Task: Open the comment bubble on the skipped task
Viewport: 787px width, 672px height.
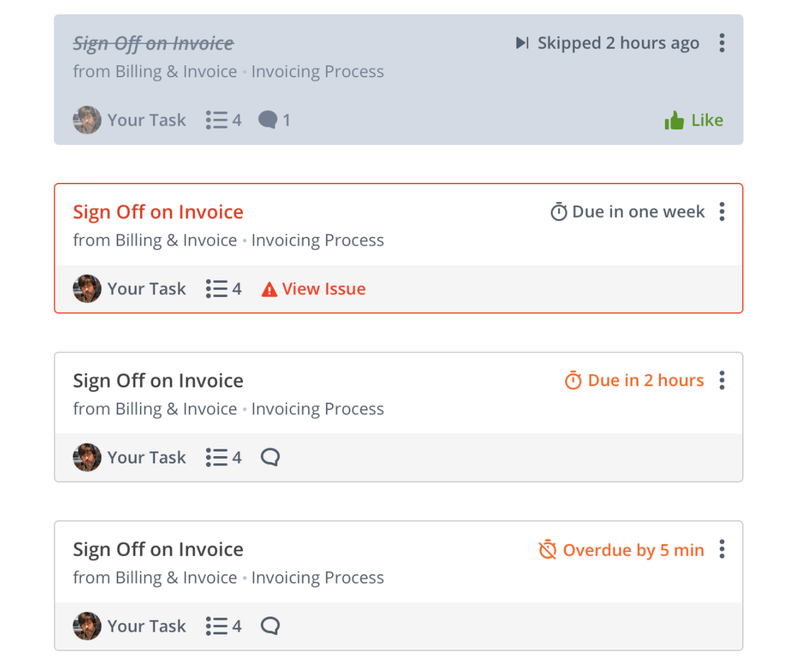Action: 267,119
